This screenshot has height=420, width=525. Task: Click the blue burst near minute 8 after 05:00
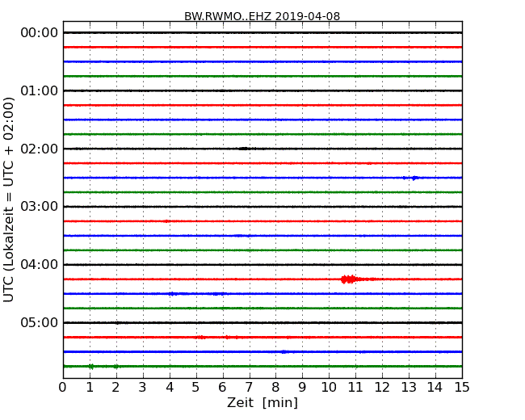point(284,351)
